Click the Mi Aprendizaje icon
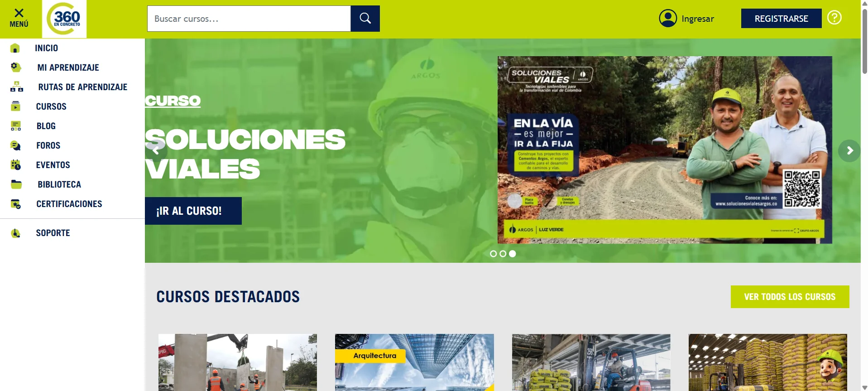The width and height of the screenshot is (868, 391). (x=16, y=68)
